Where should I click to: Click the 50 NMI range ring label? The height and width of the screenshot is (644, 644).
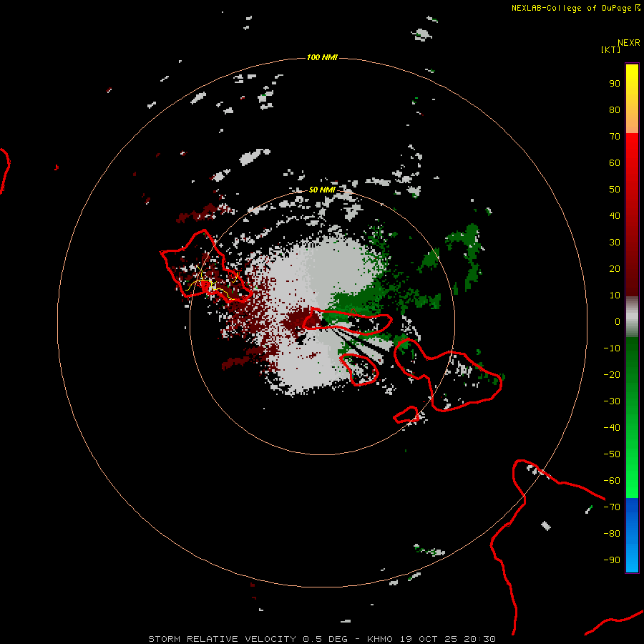tap(322, 190)
